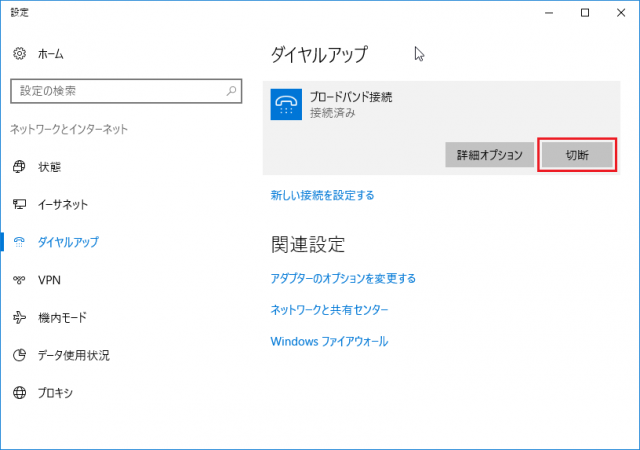Click the 新しい接続を設定する link
Screen dimensions: 640x450
click(322, 195)
